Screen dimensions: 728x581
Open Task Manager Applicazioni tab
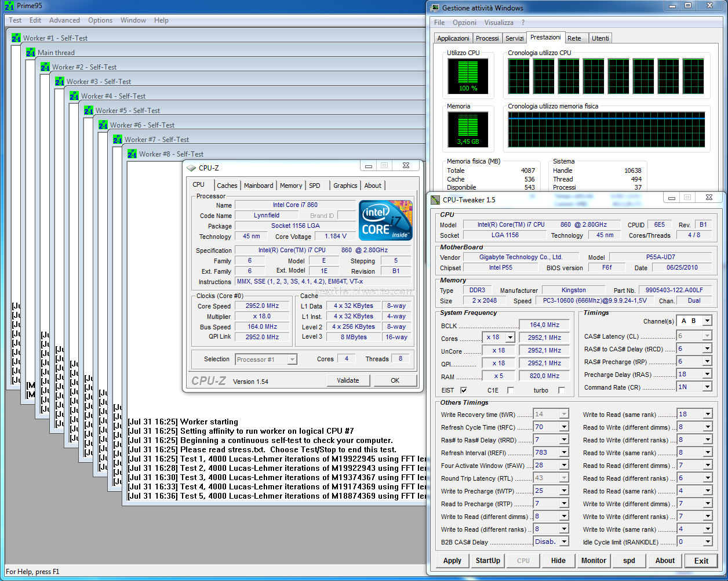[x=453, y=38]
